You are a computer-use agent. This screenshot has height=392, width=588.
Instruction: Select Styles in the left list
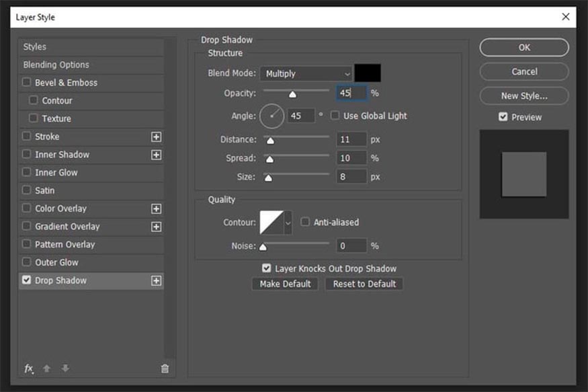(91, 47)
